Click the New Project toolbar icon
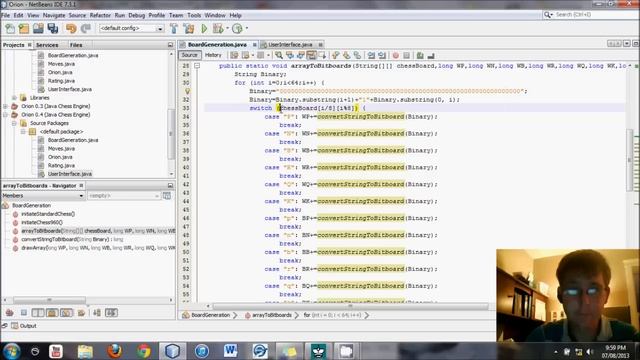The image size is (640, 360). pyautogui.click(x=24, y=28)
